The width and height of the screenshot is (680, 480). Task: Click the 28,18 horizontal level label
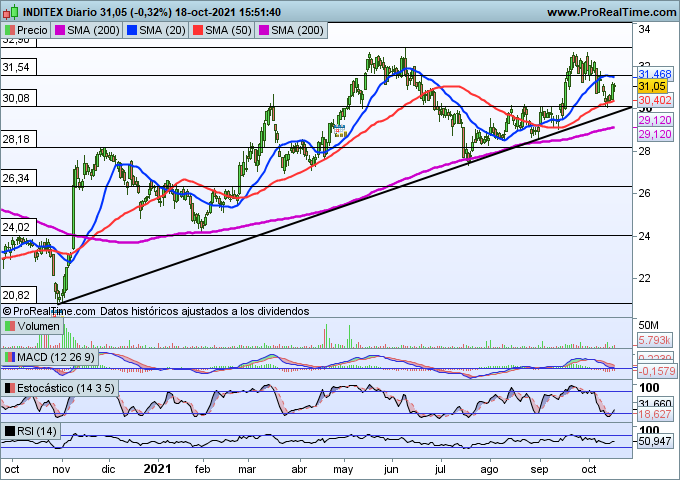point(18,139)
